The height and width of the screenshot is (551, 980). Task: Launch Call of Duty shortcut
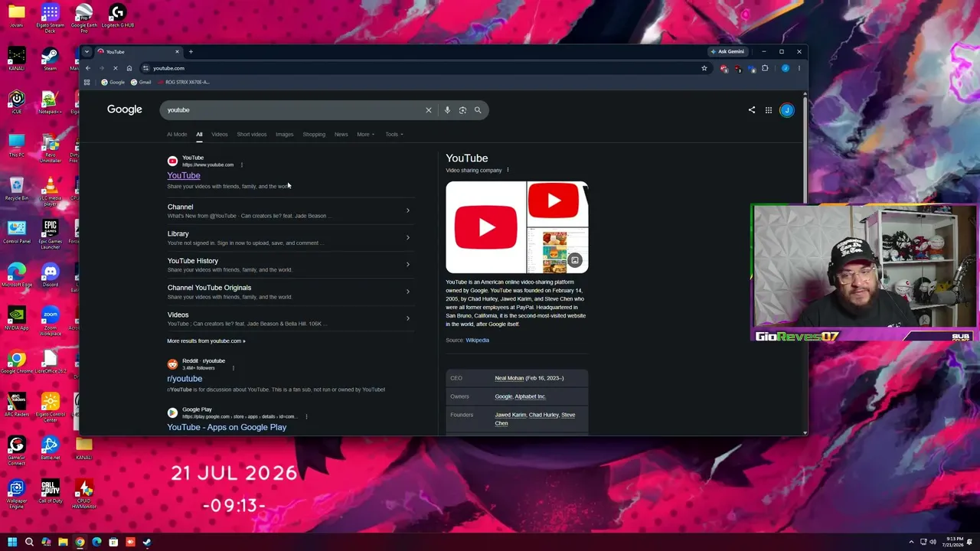click(x=50, y=491)
